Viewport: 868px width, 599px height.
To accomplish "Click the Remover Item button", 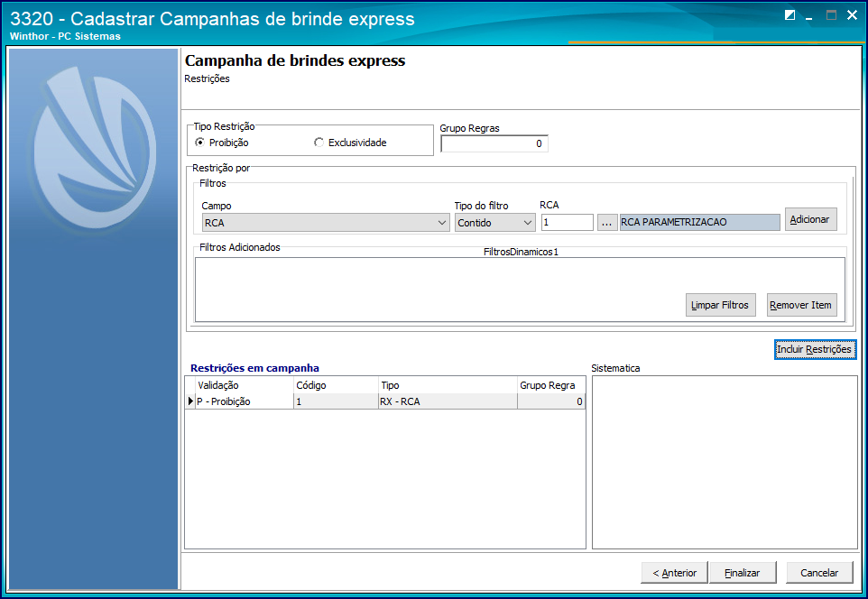I will (x=801, y=305).
